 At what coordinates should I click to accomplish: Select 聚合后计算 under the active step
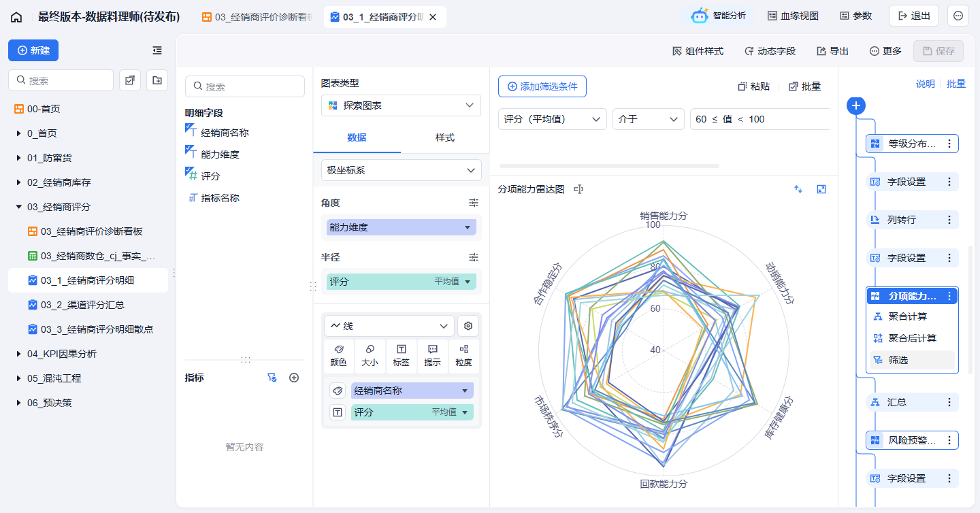point(912,338)
